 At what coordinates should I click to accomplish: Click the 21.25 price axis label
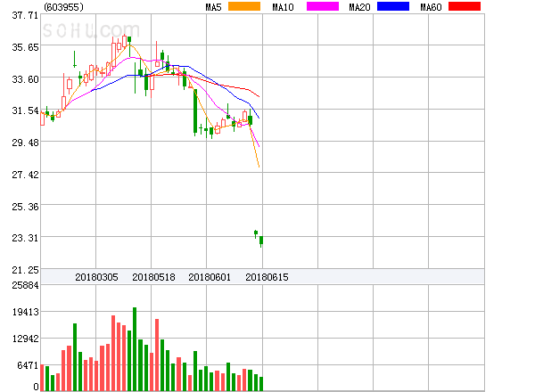click(25, 270)
